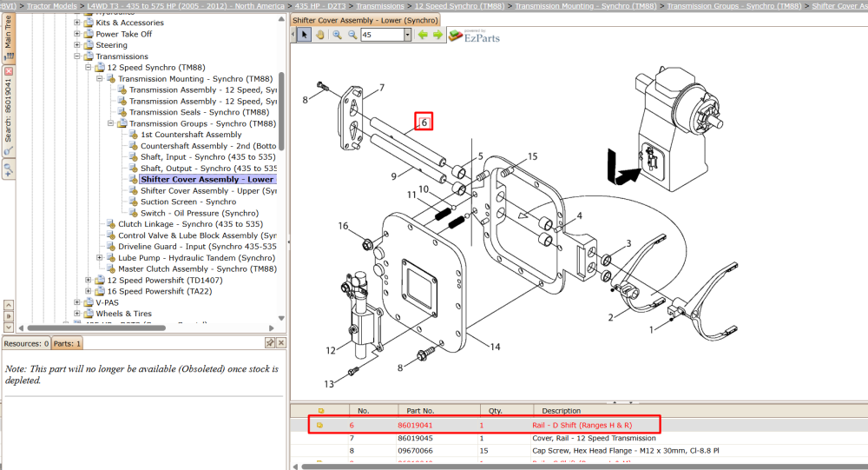Screen dimensions: 868x470
Task: Open Transmission Mounting - Synchro (TM88) breadcrumb
Action: (x=586, y=5)
